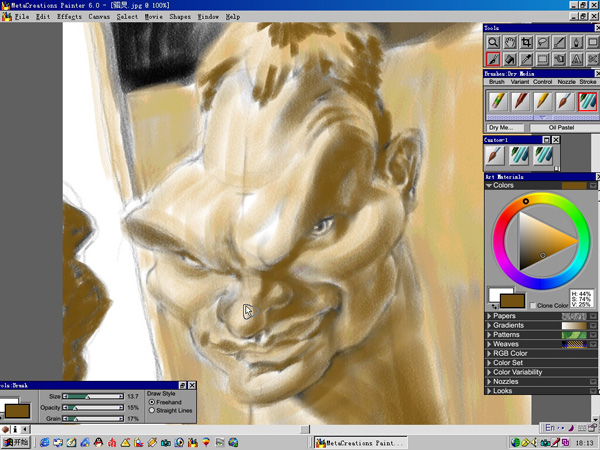Screen dimensions: 600x450
Task: Expand the Color Variability section
Action: [x=489, y=372]
